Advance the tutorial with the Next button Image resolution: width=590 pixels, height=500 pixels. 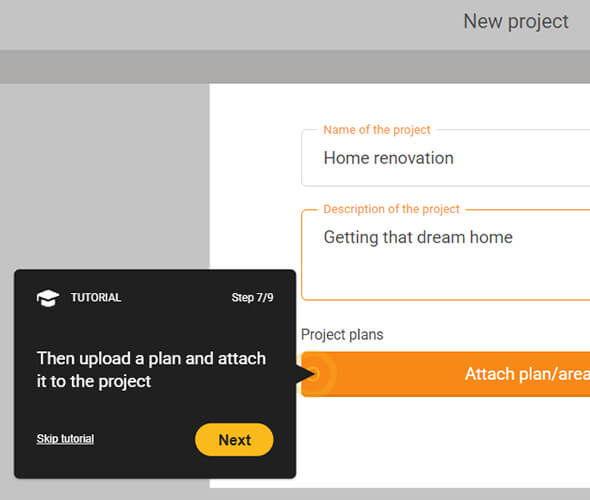(x=234, y=440)
